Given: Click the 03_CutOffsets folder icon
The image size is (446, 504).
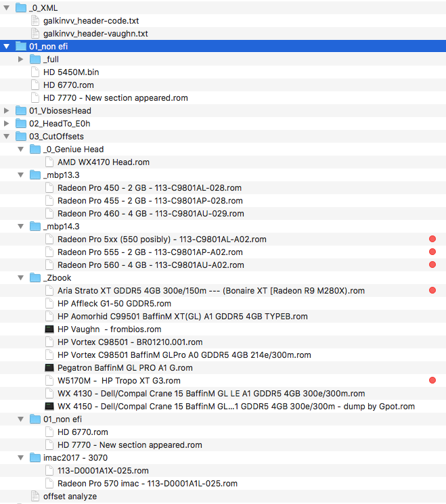Looking at the screenshot, I should [x=21, y=136].
